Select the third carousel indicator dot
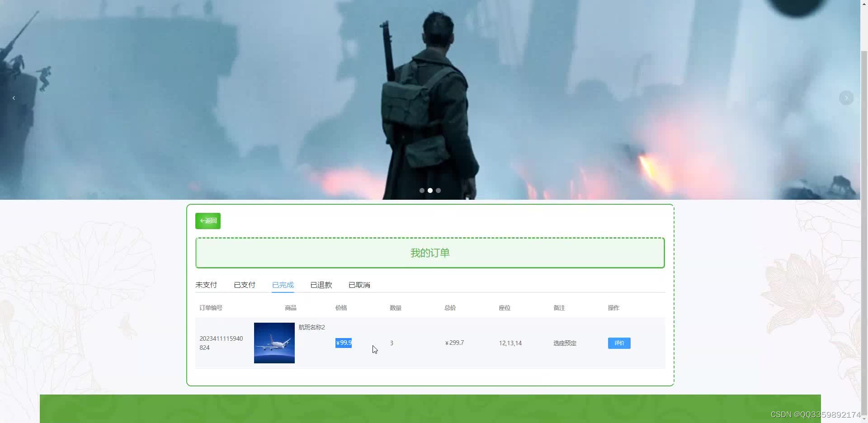Screen dimensions: 868x423 click(x=438, y=190)
